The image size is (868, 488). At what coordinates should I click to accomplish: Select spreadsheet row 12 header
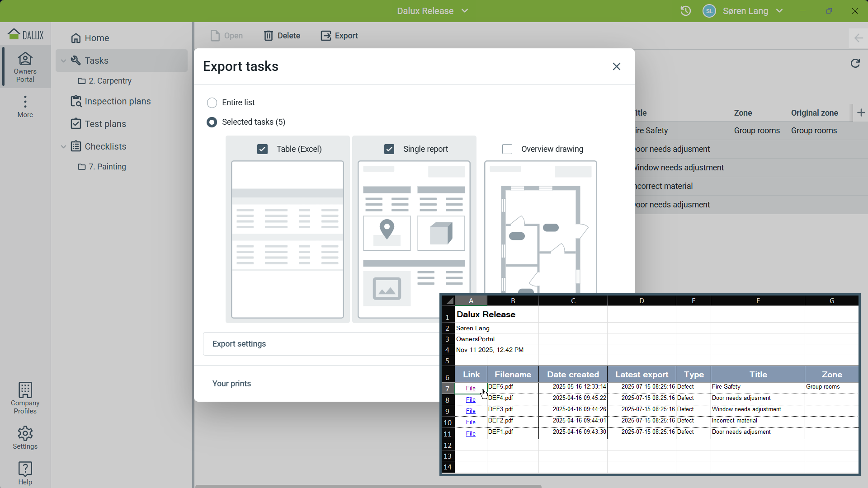(448, 445)
